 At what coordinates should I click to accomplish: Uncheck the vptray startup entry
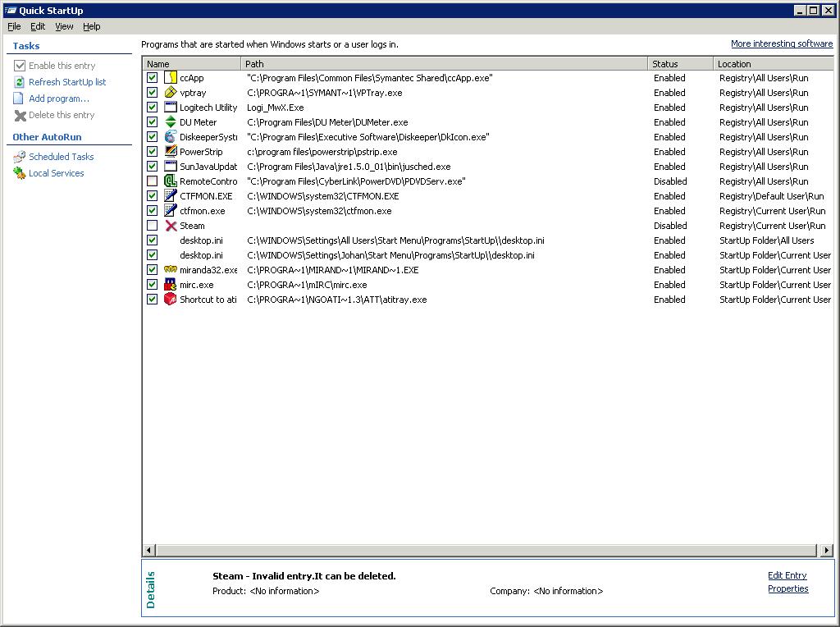152,92
